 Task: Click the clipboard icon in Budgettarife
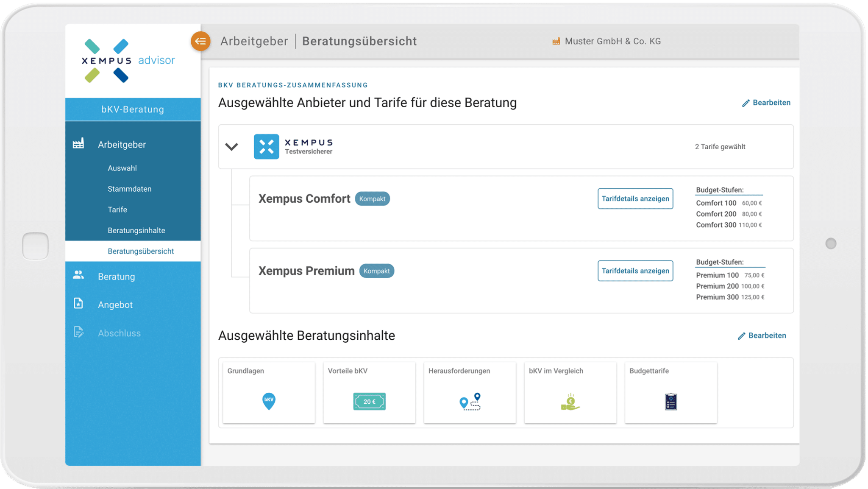point(670,402)
